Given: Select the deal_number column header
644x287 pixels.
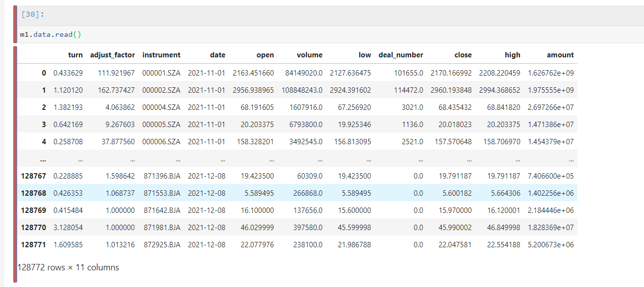Looking at the screenshot, I should [401, 55].
